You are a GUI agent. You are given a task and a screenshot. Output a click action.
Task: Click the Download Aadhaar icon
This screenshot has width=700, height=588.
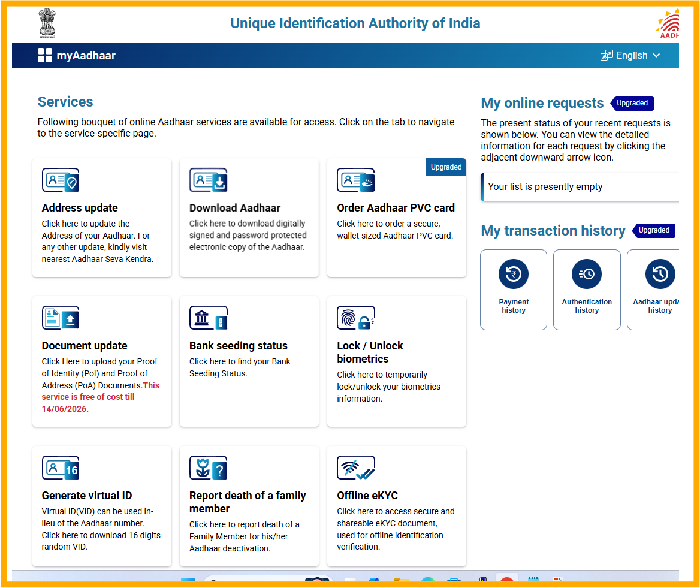coord(208,180)
